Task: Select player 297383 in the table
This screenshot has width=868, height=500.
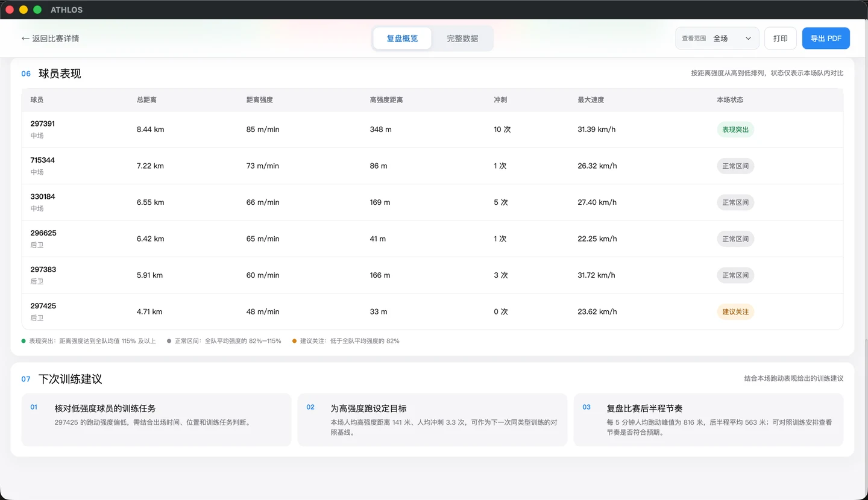Action: pyautogui.click(x=432, y=275)
